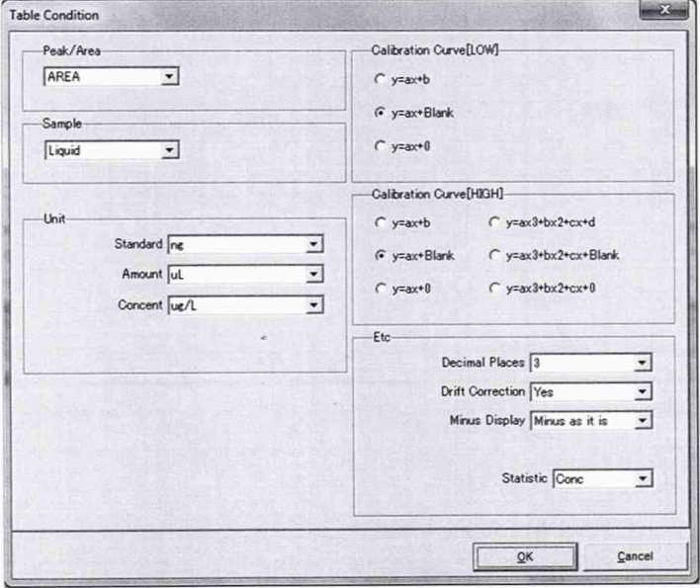
Task: Pick y=ax3+bx2+cx+0 curve option
Action: coord(495,288)
